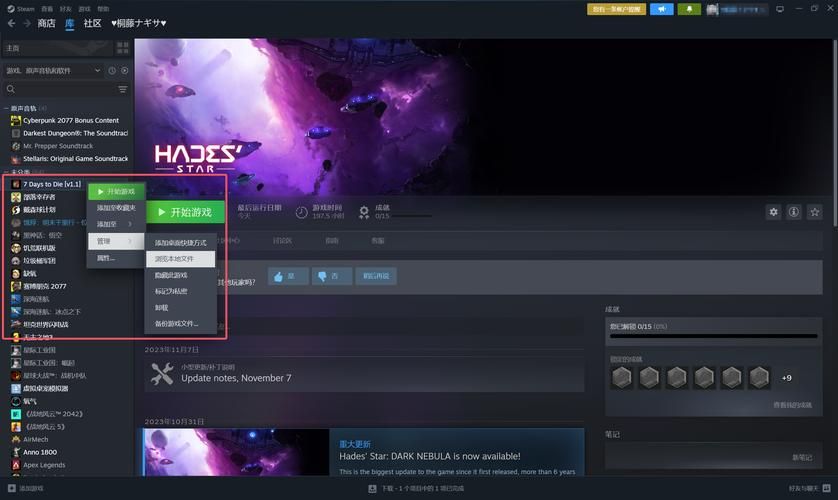Click the thumbs-down 否 button
838x500 pixels.
point(332,276)
